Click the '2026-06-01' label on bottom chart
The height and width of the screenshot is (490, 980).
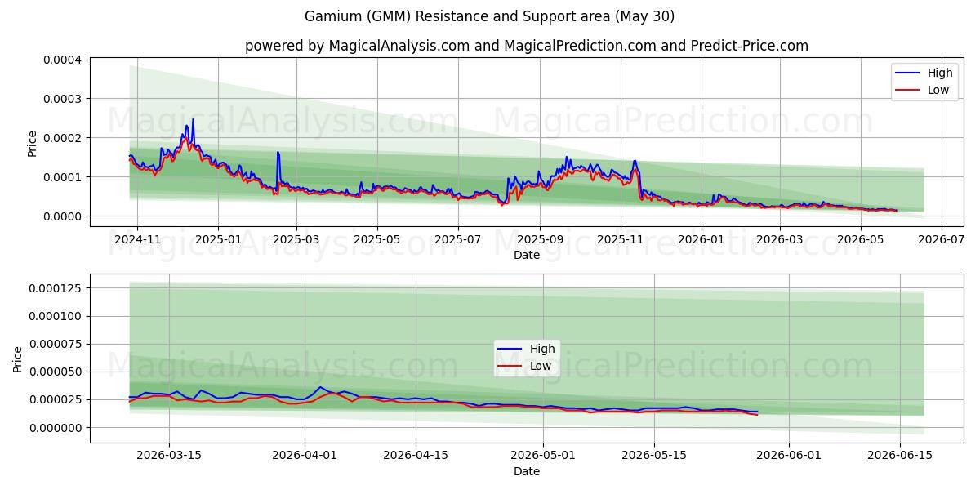pos(789,456)
